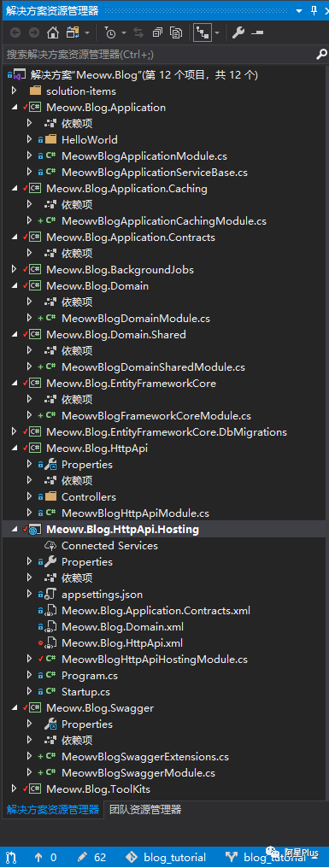Click the unpushed commits indicator showing 0
Screen dimensions: 329x868
click(45, 857)
